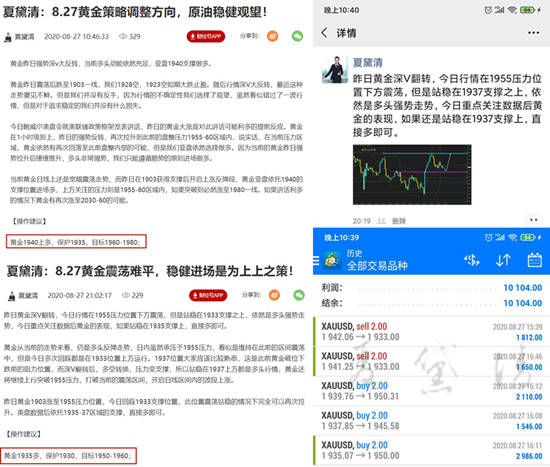Tap Wi-Fi icon in the blue 10:39 status bar
550x467 pixels.
point(512,238)
